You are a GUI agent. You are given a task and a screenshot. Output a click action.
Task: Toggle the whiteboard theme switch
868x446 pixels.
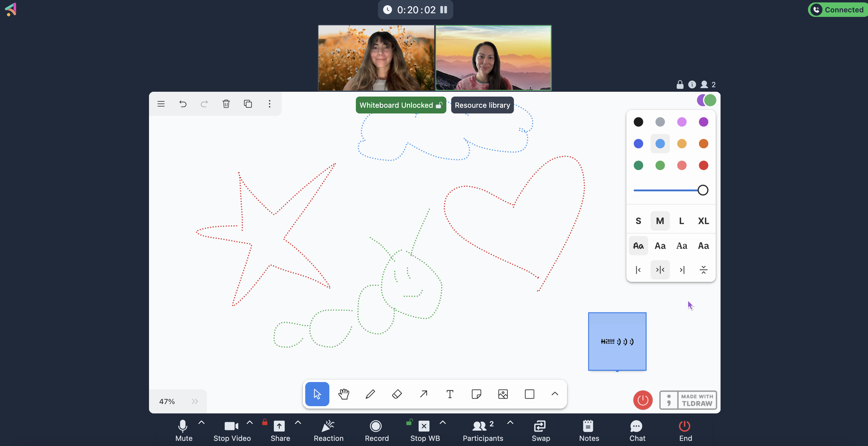(706, 100)
